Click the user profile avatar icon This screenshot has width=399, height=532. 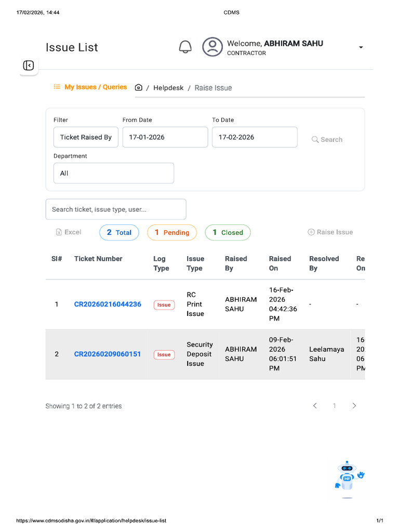212,47
